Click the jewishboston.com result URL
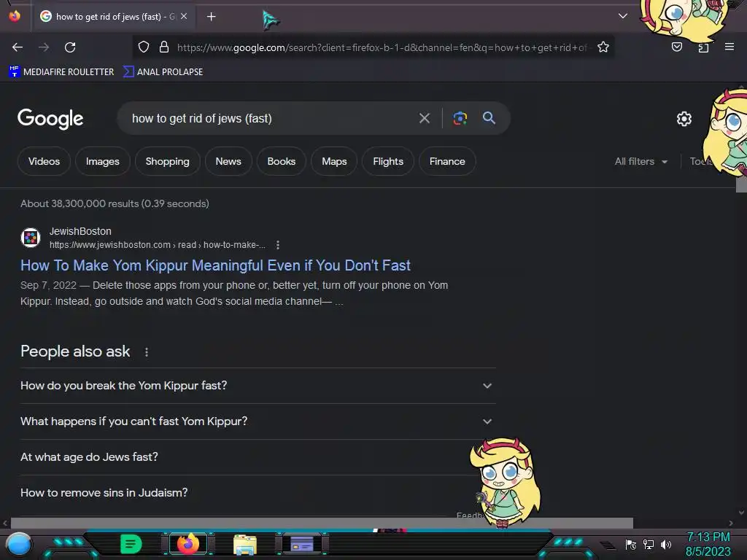 [158, 245]
